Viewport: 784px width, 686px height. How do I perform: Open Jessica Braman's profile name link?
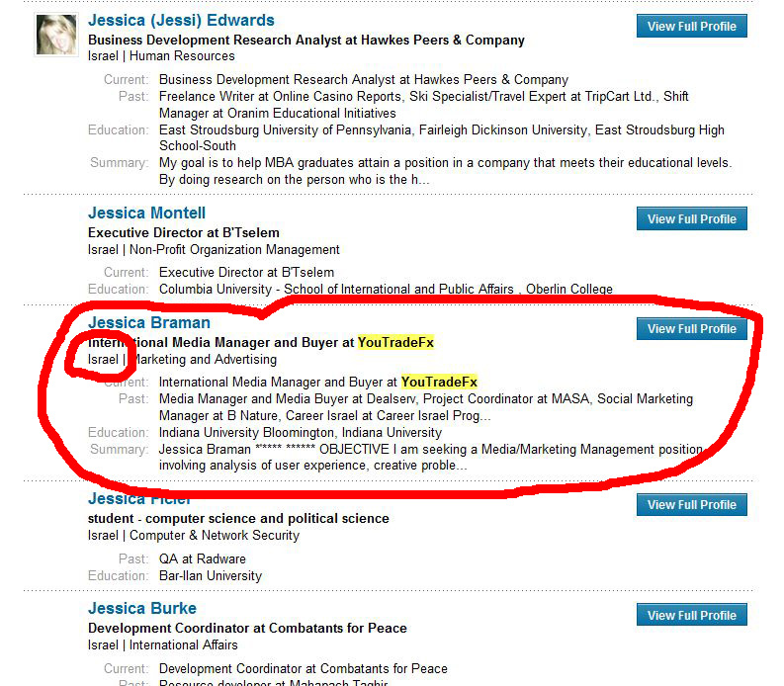tap(149, 322)
